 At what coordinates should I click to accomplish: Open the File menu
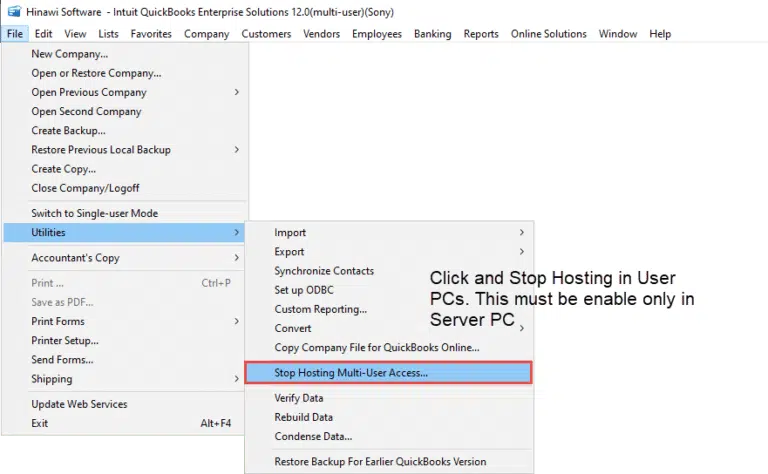click(15, 34)
